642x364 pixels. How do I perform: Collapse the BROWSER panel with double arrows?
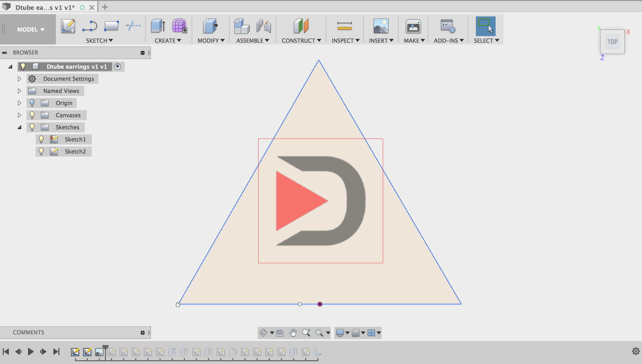coord(4,53)
